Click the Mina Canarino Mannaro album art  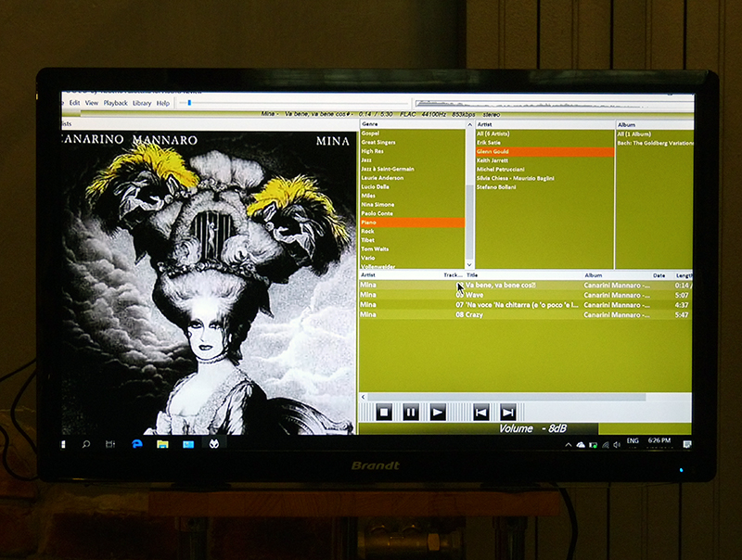[x=208, y=283]
